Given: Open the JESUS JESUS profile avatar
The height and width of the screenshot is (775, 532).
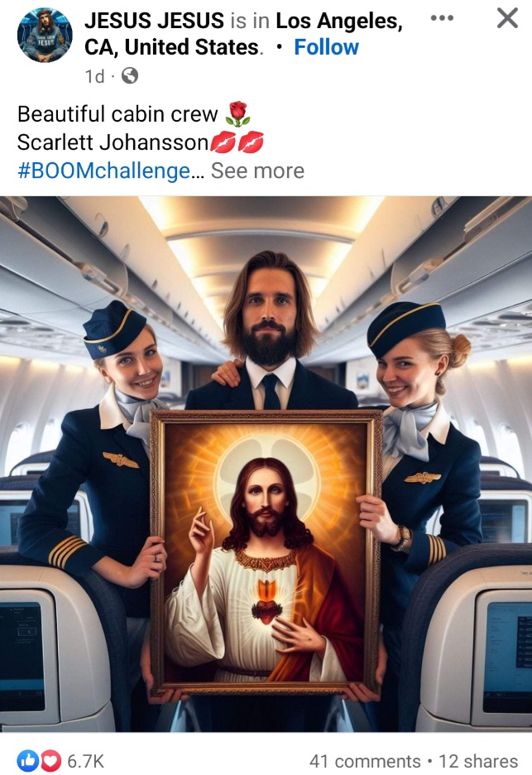Looking at the screenshot, I should (x=45, y=35).
